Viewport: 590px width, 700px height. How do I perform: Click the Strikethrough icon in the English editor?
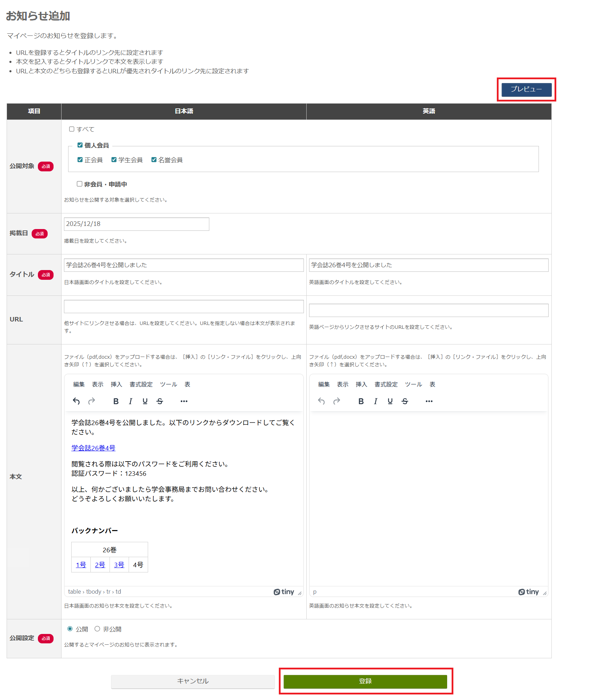coord(405,401)
